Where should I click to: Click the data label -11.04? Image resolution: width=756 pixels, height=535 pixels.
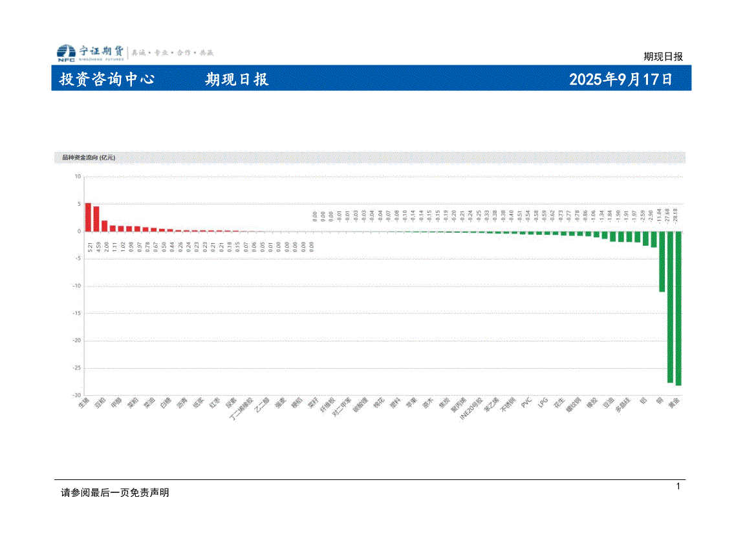coord(659,215)
